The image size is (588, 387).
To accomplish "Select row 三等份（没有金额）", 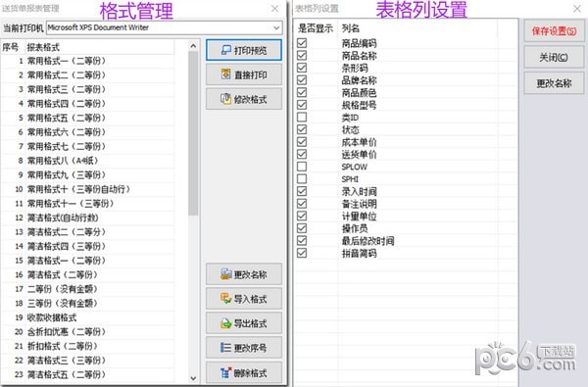I will [87, 303].
